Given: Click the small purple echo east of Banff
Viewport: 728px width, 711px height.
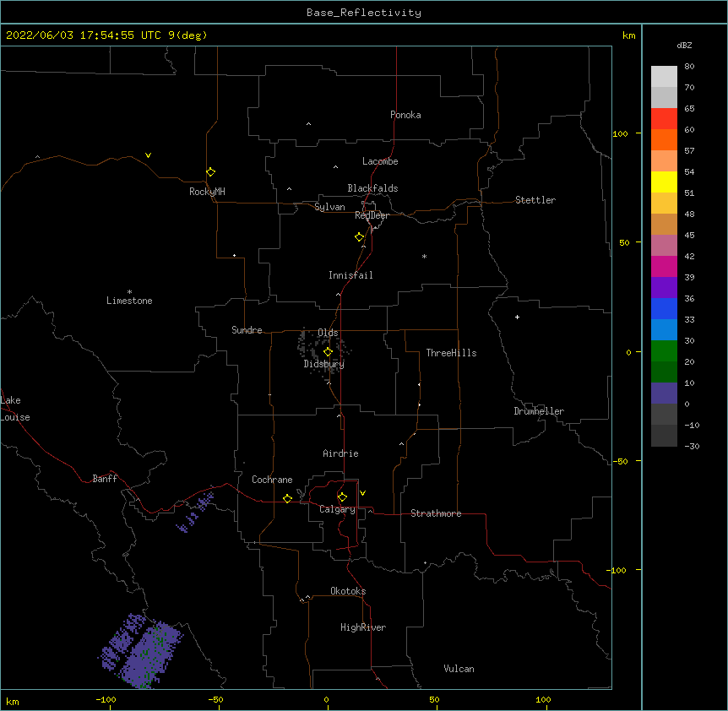Looking at the screenshot, I should pyautogui.click(x=195, y=513).
